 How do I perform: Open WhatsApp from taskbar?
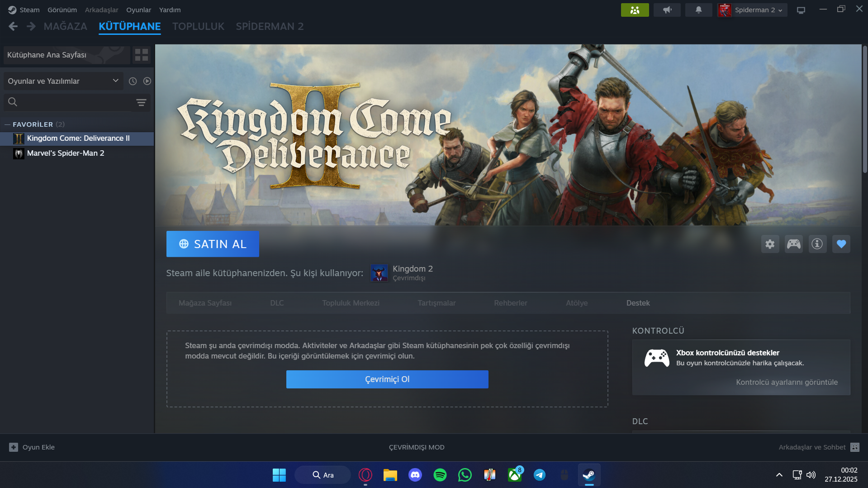(x=465, y=475)
